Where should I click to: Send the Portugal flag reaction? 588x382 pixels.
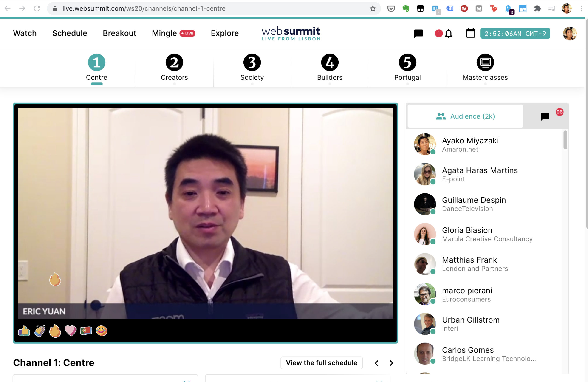pos(86,331)
